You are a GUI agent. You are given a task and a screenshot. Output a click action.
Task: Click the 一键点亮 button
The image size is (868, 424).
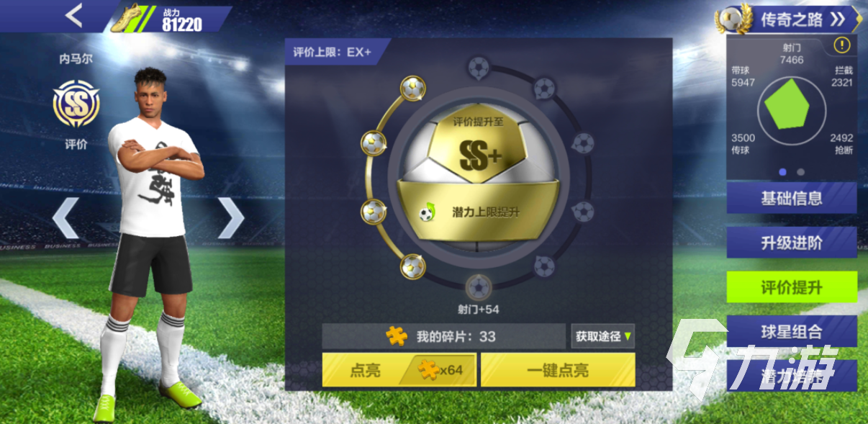click(558, 371)
